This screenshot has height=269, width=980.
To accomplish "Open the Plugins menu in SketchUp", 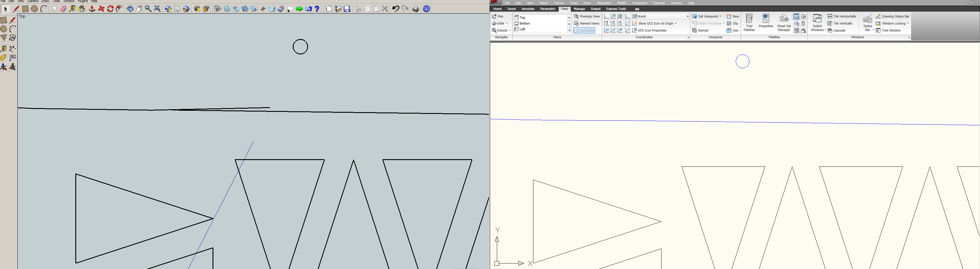I will click(83, 1).
